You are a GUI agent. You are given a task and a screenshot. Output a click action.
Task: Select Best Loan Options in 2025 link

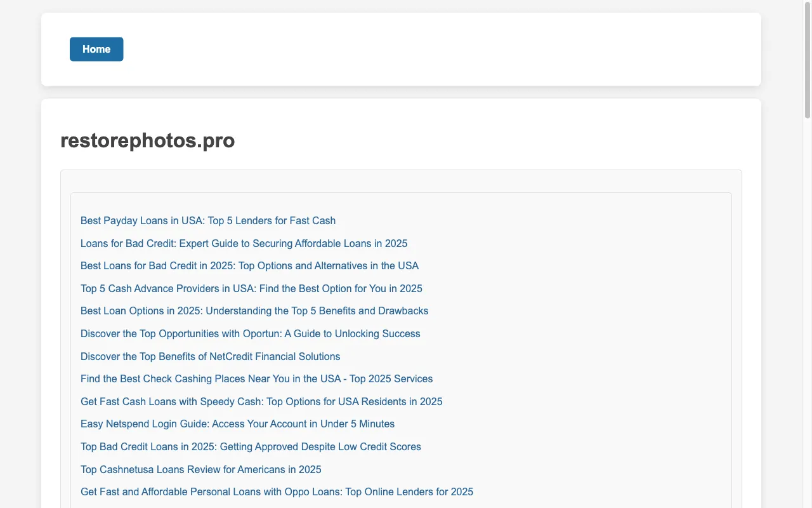point(254,311)
